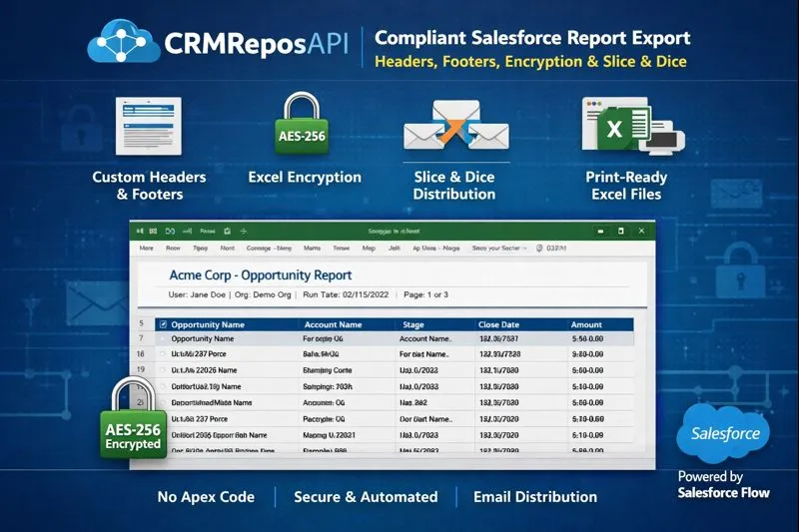The width and height of the screenshot is (799, 532).
Task: Click the 'Secure & Automated' footer label
Action: 366,497
